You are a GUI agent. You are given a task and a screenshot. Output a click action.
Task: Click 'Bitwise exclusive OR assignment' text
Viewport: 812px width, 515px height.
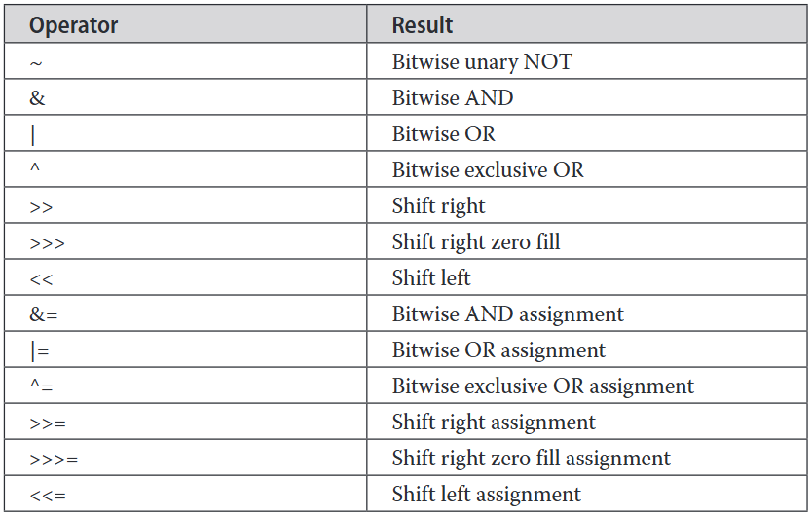(542, 386)
